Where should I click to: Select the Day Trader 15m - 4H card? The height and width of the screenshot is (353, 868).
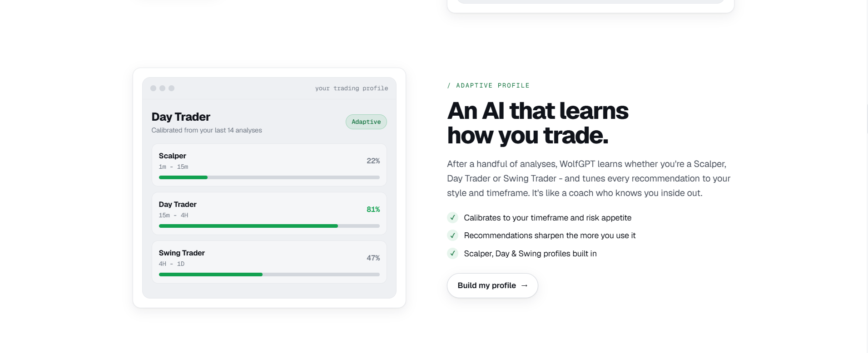click(x=269, y=214)
